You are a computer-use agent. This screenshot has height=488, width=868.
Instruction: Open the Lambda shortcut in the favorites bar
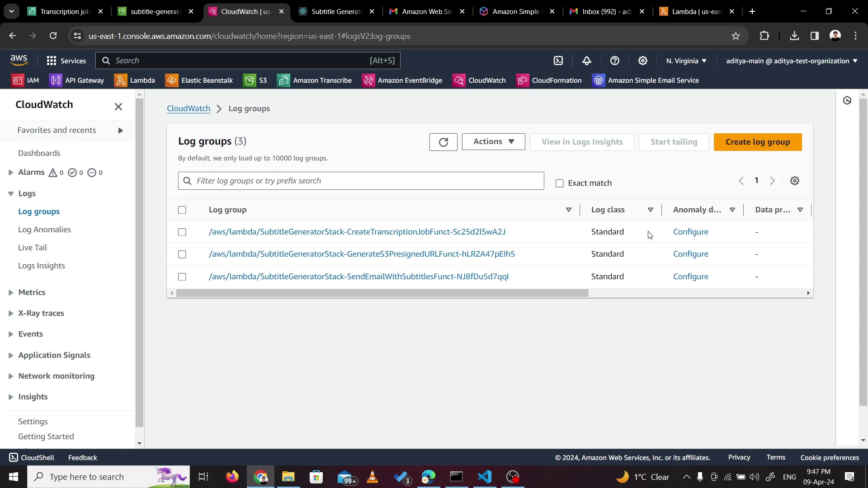pyautogui.click(x=135, y=80)
